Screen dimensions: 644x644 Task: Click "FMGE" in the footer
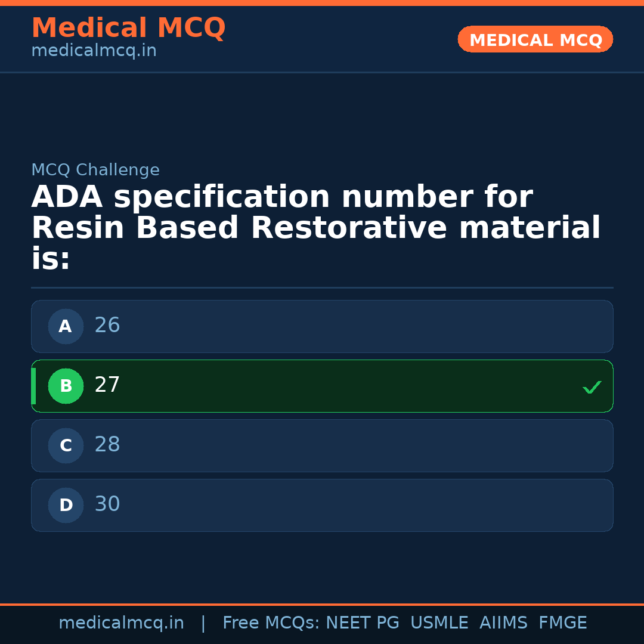[x=562, y=623]
